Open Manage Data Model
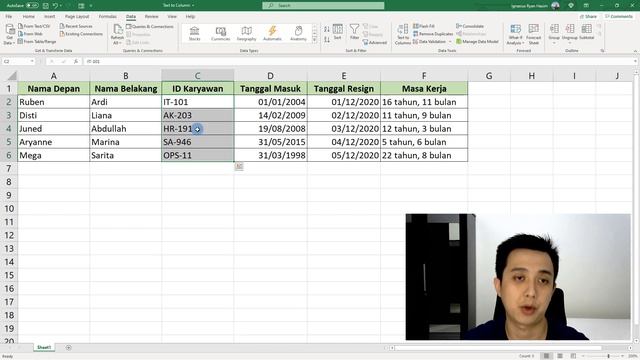Screen dimensions: 640x360 477,42
